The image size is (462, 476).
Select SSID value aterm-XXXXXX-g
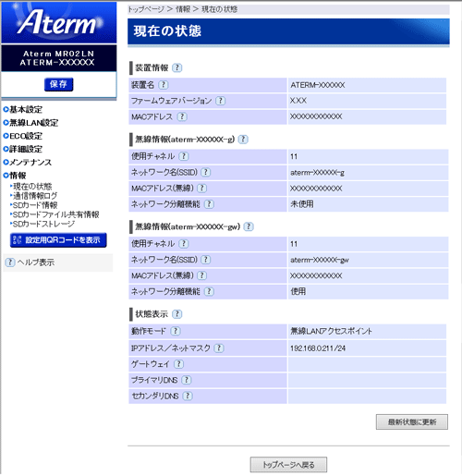[317, 173]
